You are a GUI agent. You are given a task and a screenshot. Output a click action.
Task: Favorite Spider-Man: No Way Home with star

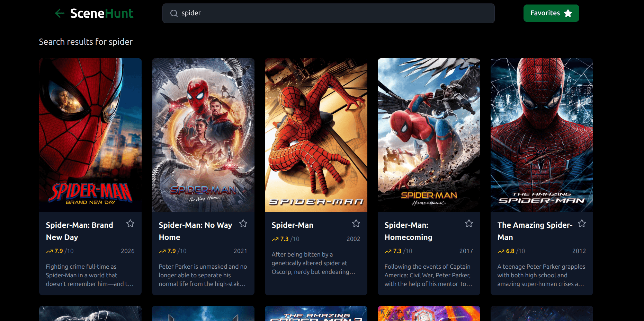[243, 224]
